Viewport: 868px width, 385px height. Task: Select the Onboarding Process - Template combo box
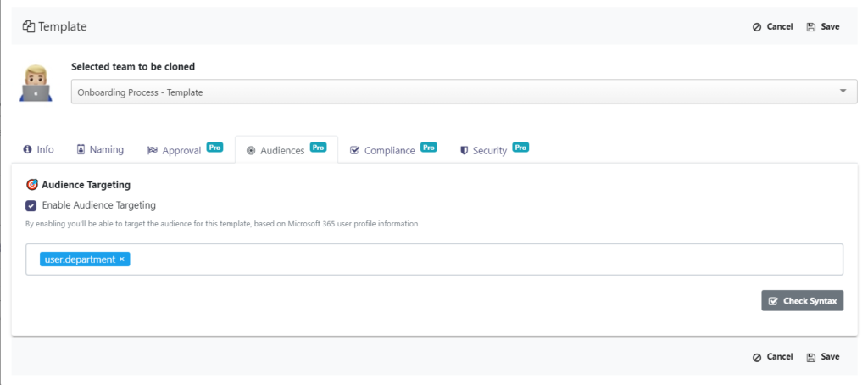(464, 92)
